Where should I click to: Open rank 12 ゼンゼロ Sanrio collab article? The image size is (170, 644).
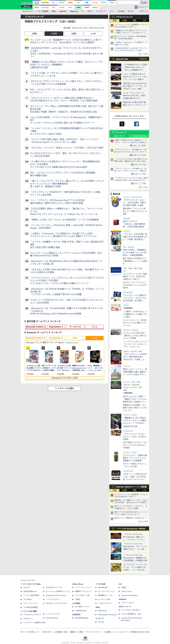tap(67, 148)
